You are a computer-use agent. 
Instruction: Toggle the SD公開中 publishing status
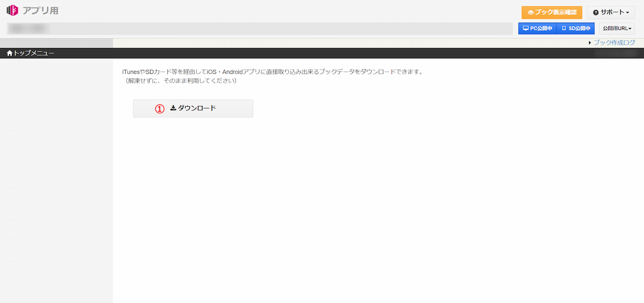tap(576, 28)
